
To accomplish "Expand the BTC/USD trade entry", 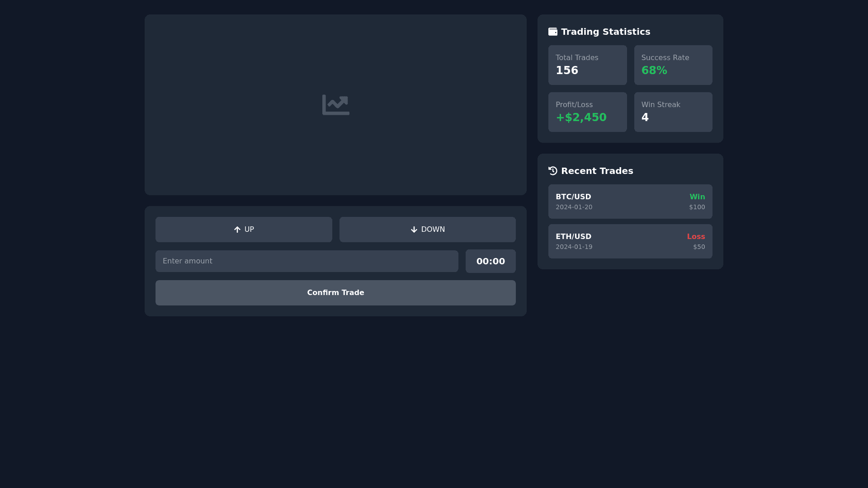I will pyautogui.click(x=630, y=201).
